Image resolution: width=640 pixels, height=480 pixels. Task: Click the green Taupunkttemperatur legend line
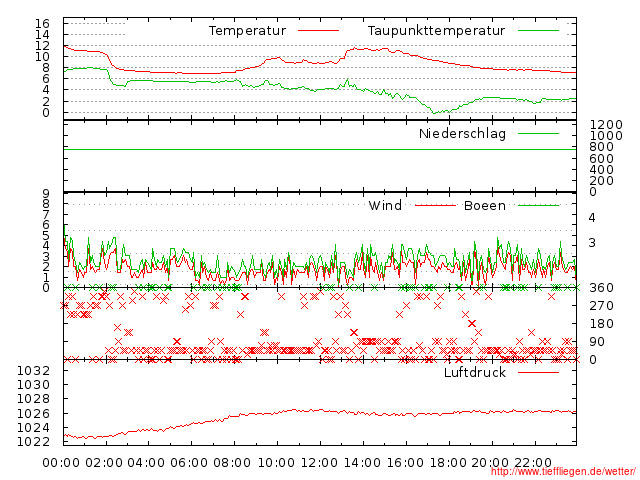click(538, 31)
